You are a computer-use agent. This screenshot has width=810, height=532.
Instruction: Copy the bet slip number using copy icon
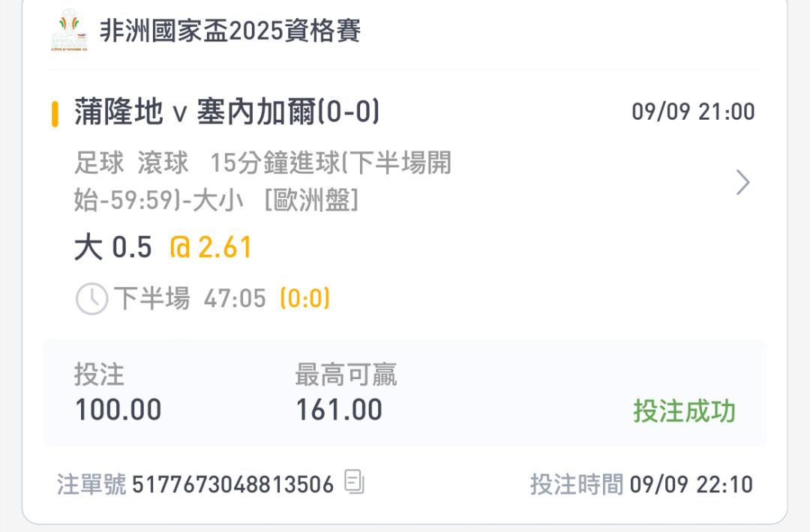tap(354, 482)
